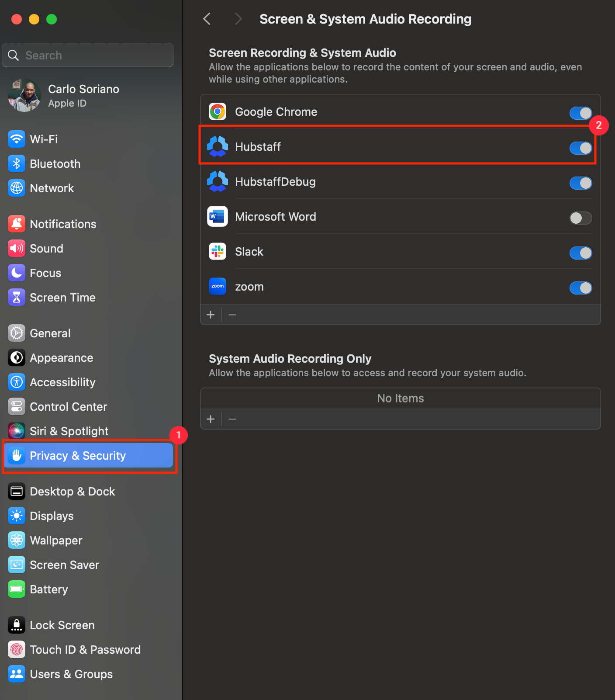The width and height of the screenshot is (615, 700).
Task: Open Apple ID via Carlo Soriano name
Action: (83, 89)
